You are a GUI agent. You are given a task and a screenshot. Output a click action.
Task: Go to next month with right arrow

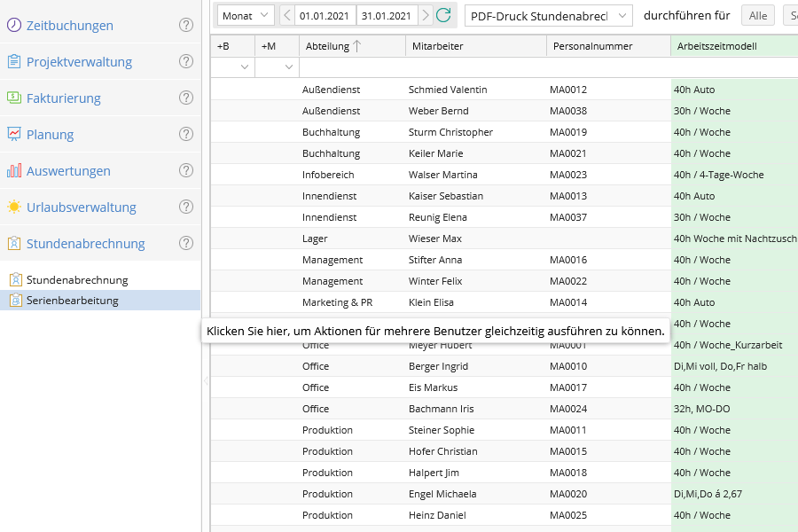[x=426, y=15]
